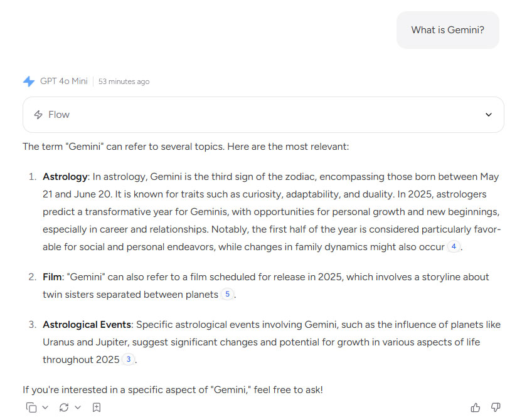Open the copy options dropdown arrow
Image resolution: width=527 pixels, height=420 pixels.
coord(45,407)
